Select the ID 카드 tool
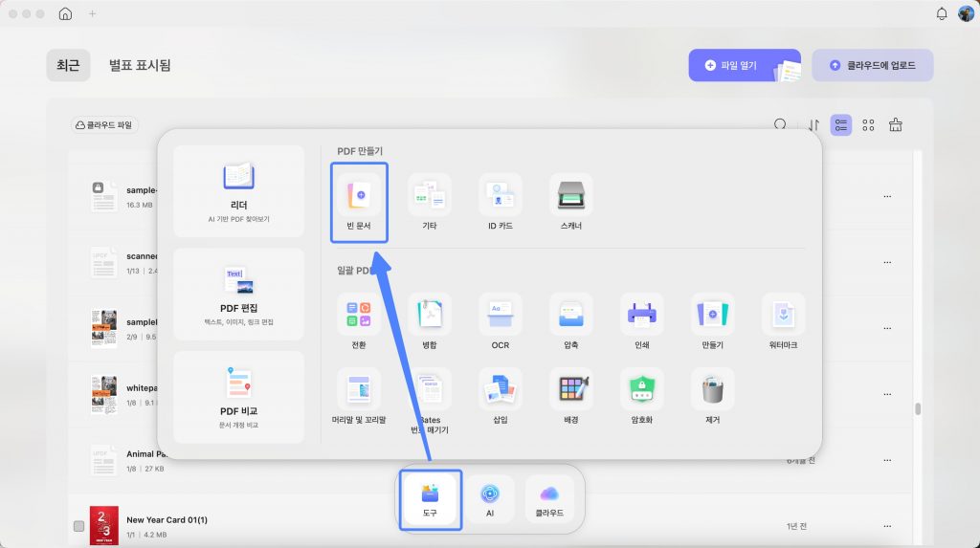980x548 pixels. coord(500,203)
